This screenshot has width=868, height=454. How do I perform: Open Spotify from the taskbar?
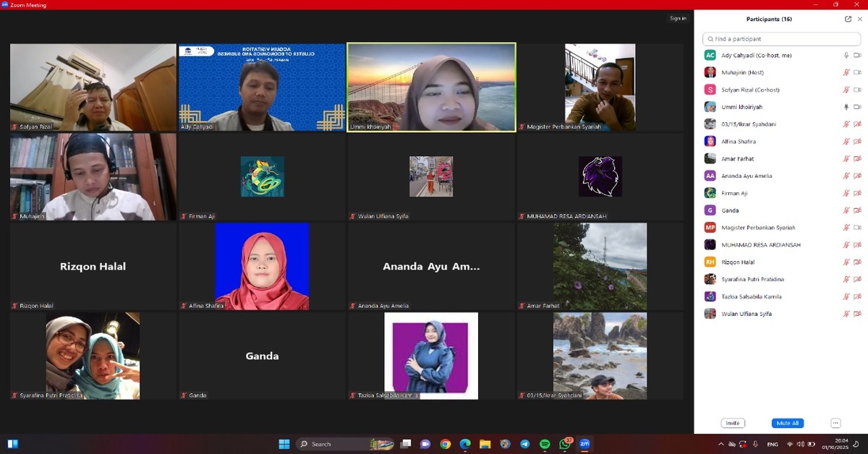point(545,444)
